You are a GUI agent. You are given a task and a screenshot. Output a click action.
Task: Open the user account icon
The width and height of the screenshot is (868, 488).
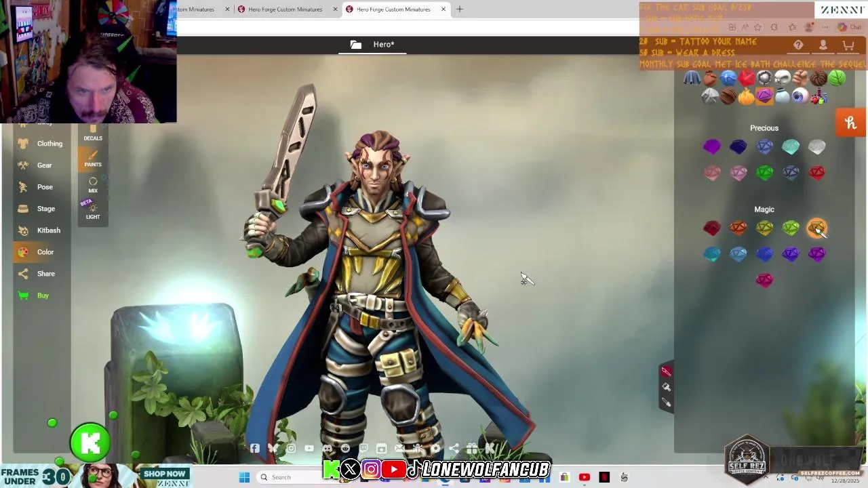click(823, 45)
